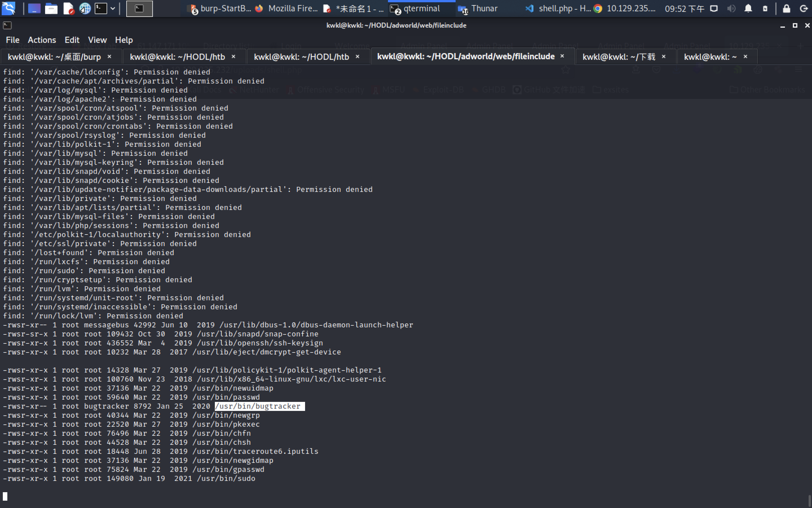Open the Help menu

click(124, 40)
